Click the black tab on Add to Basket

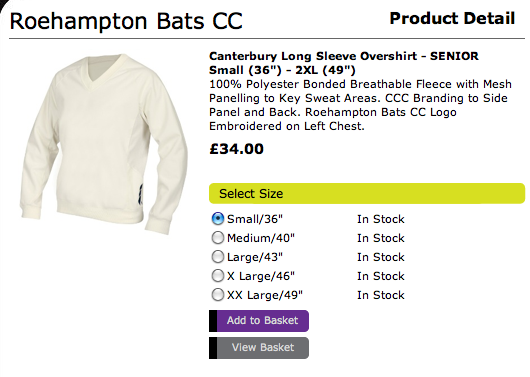[x=213, y=321]
